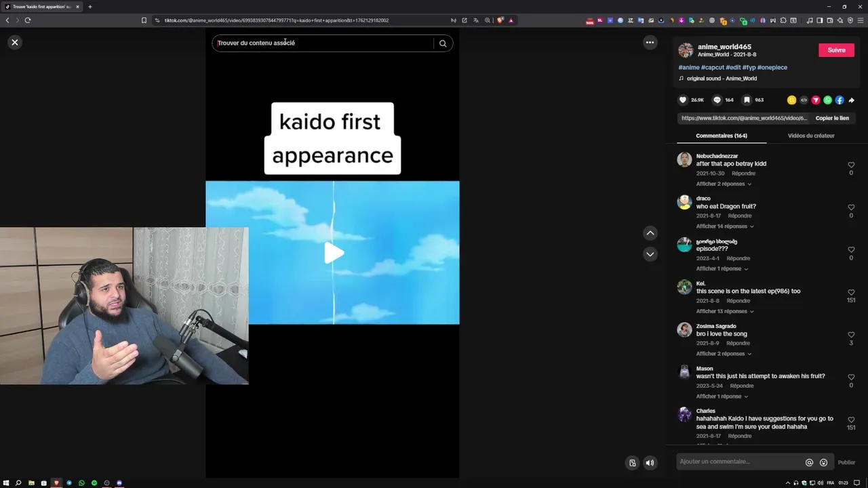Screen dimensions: 868x488
Task: Get the embed code via the </> icon
Action: click(804, 100)
